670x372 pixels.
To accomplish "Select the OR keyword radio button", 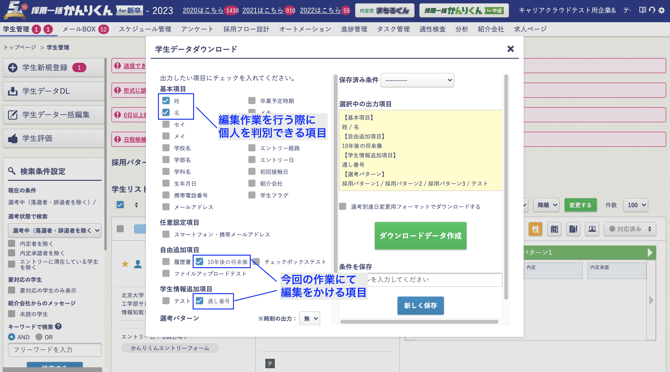I will (x=39, y=337).
